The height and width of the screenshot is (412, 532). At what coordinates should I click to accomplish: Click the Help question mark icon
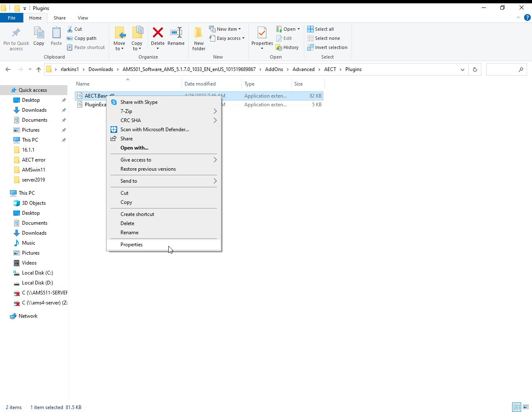[527, 18]
